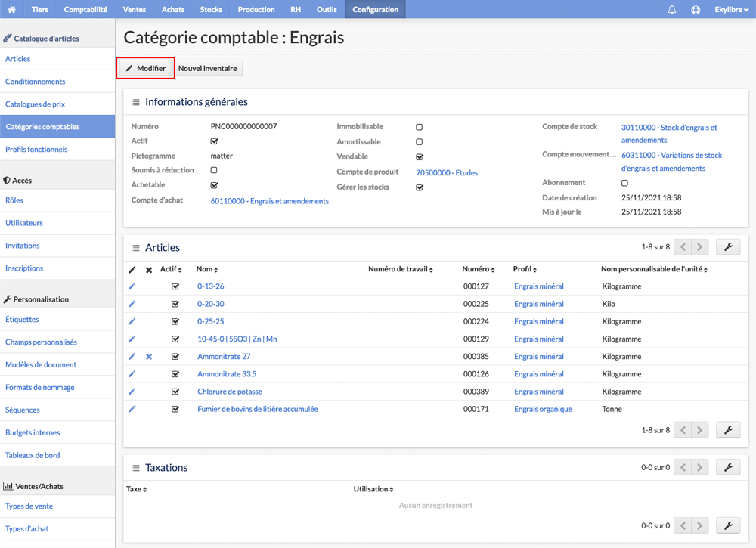
Task: Sort articles by Nom column
Action: (x=207, y=269)
